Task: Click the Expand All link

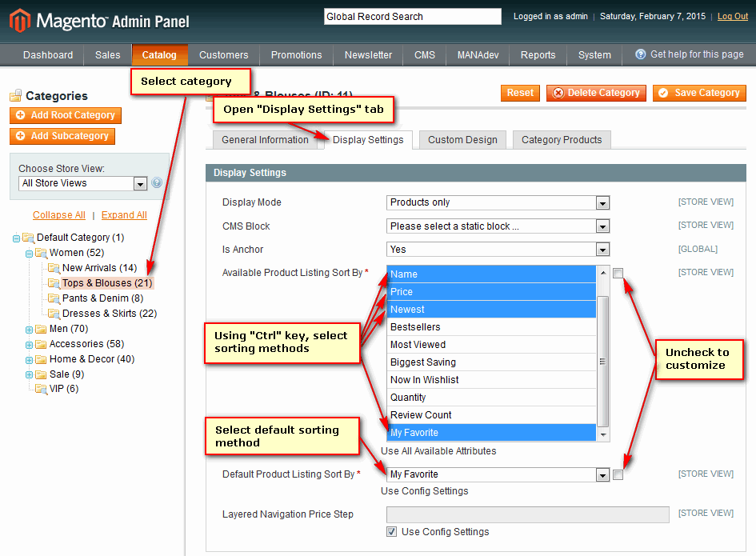Action: (x=124, y=215)
